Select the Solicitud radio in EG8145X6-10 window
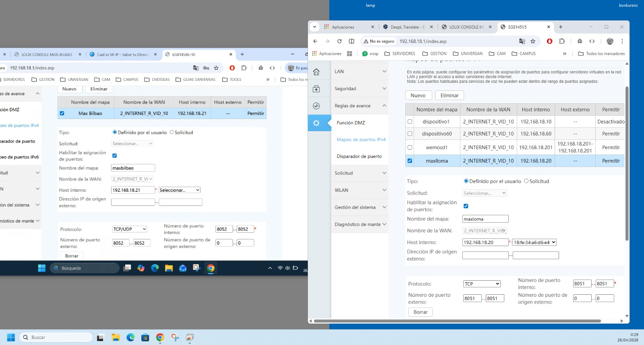 (x=171, y=132)
